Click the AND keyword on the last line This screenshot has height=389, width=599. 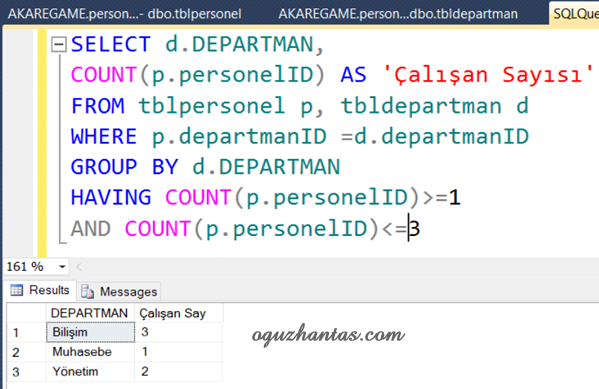[x=91, y=229]
